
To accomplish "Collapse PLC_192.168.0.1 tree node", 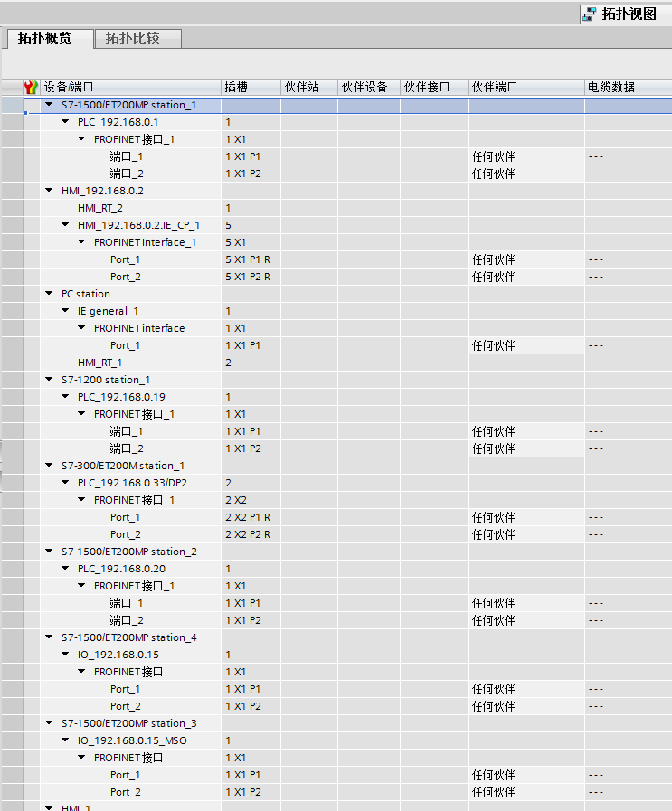I will [x=65, y=121].
